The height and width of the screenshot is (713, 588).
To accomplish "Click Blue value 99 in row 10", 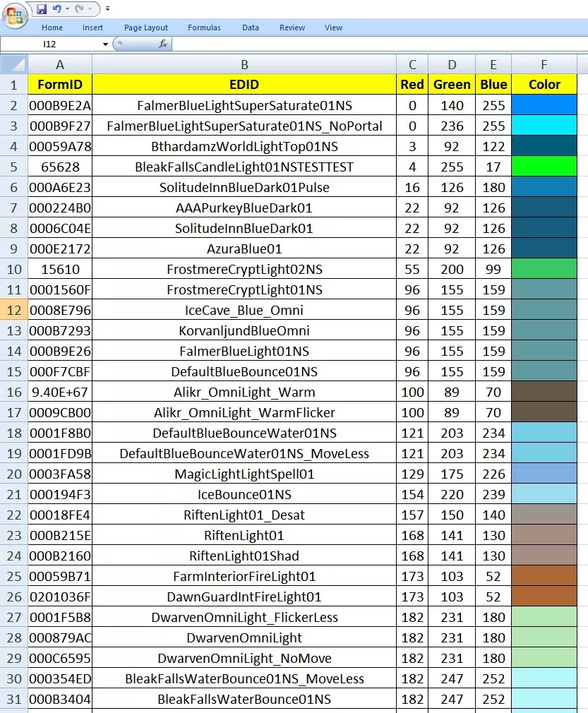I will pos(493,269).
